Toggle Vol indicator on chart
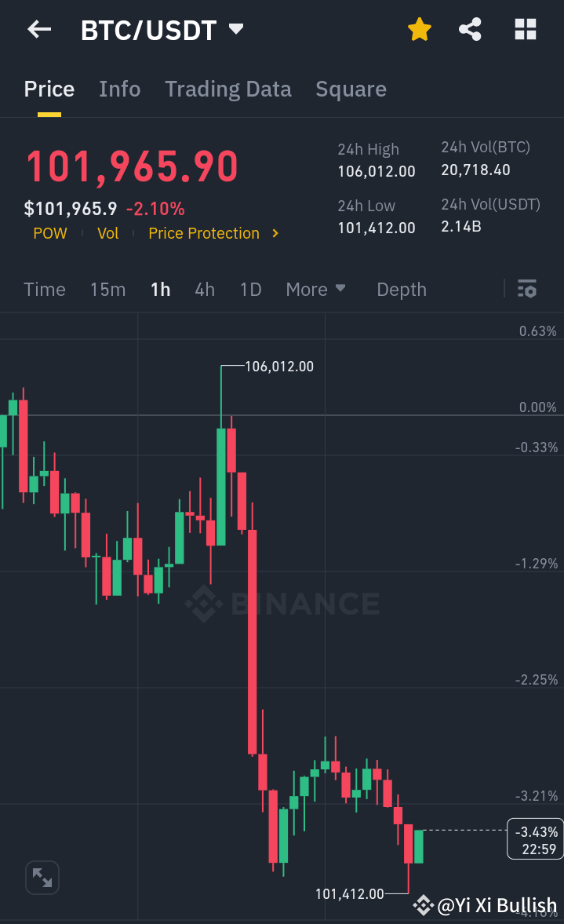The image size is (564, 924). 107,233
